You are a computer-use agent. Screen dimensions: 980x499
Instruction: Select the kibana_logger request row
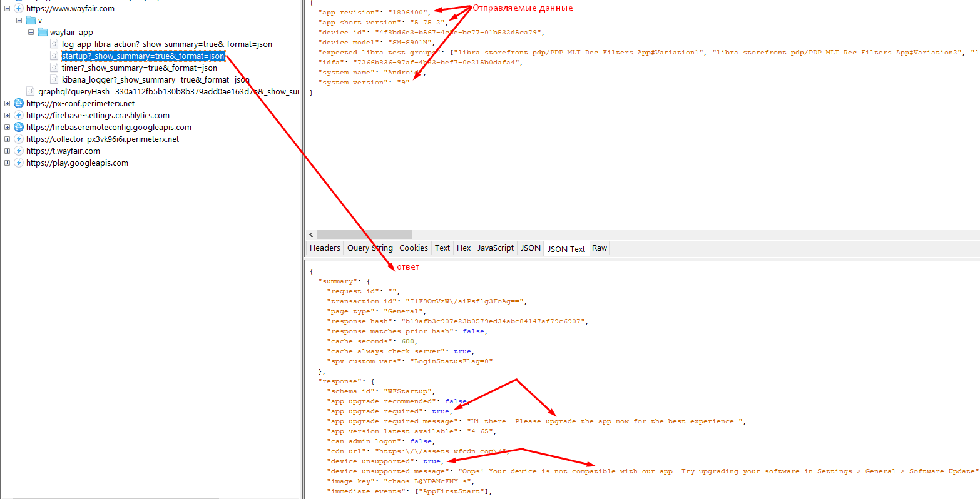(x=156, y=80)
